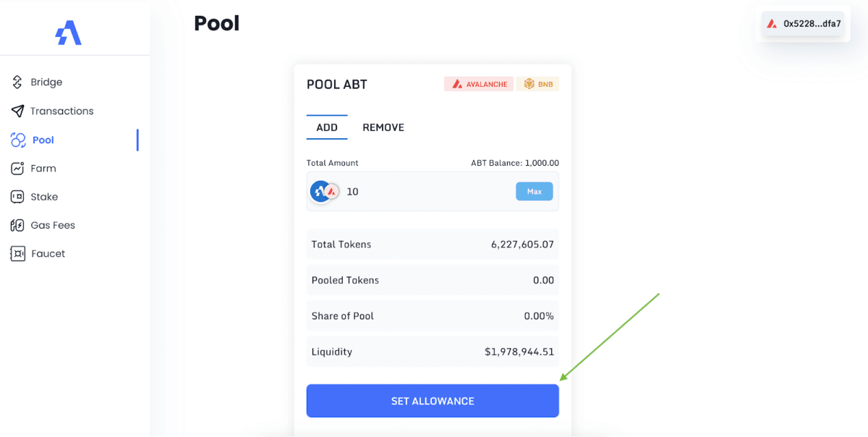Click the connected wallet address 0x5228...dfa7
Screen dimensions: 868x437
[x=803, y=23]
